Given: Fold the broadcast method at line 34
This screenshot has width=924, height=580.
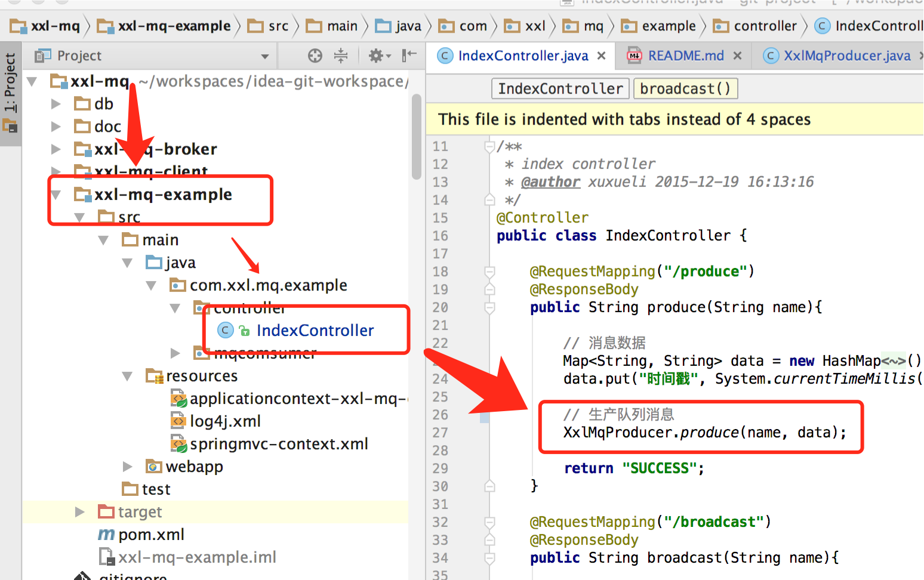Looking at the screenshot, I should (490, 558).
